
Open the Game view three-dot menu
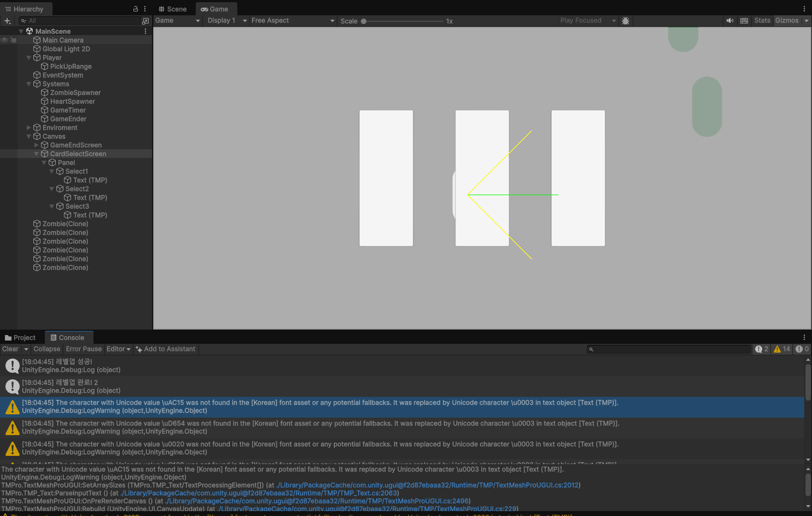(804, 9)
